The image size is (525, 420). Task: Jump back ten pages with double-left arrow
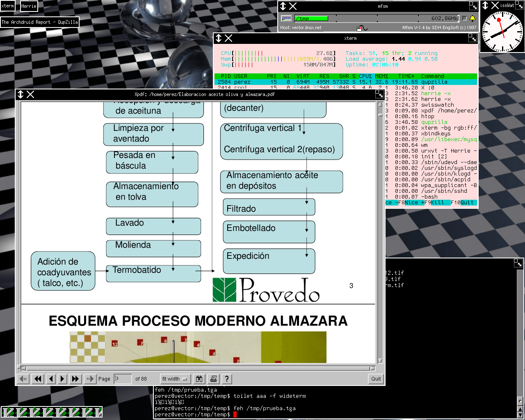click(38, 379)
